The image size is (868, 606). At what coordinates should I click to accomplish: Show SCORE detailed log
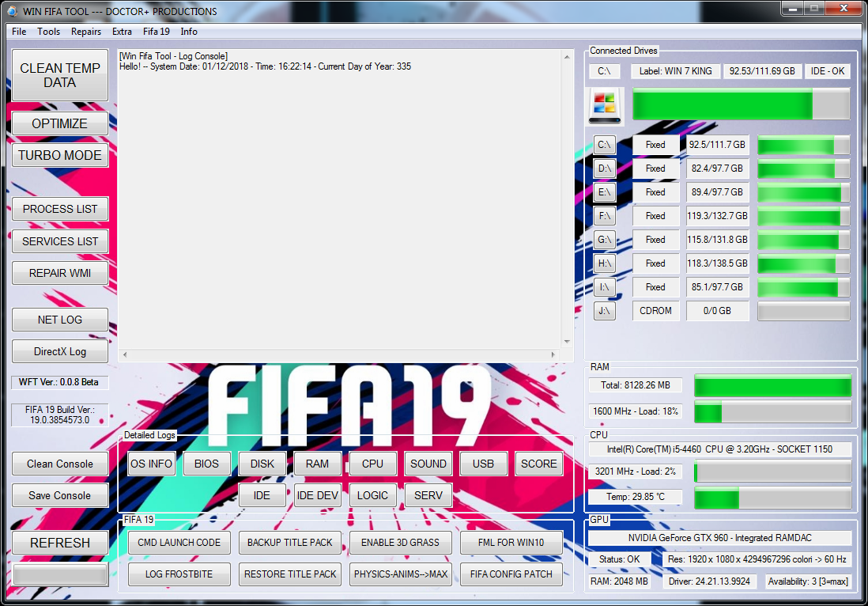pos(538,464)
